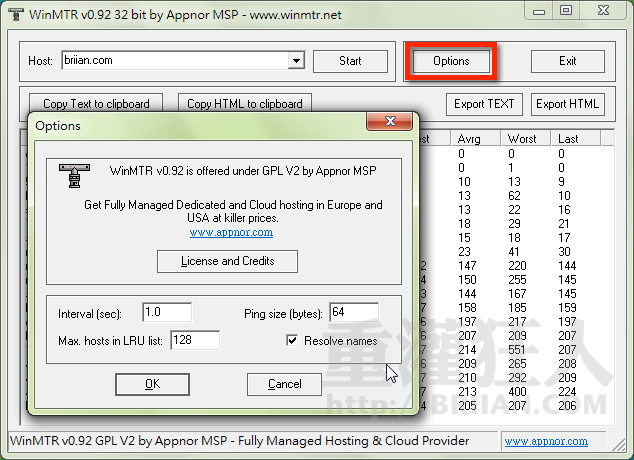634x460 pixels.
Task: Select the Interval (sec) input field
Action: pyautogui.click(x=167, y=313)
